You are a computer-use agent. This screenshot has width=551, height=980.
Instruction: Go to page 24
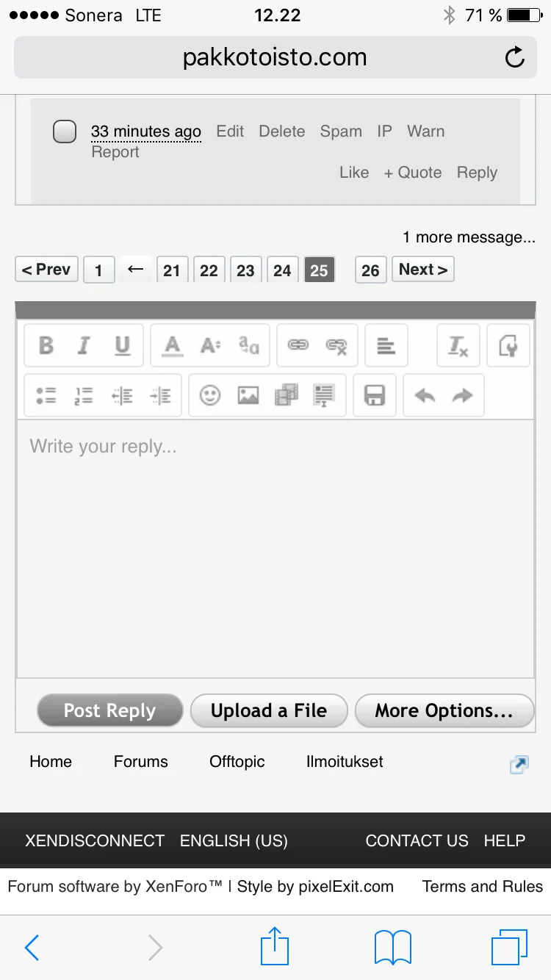282,270
